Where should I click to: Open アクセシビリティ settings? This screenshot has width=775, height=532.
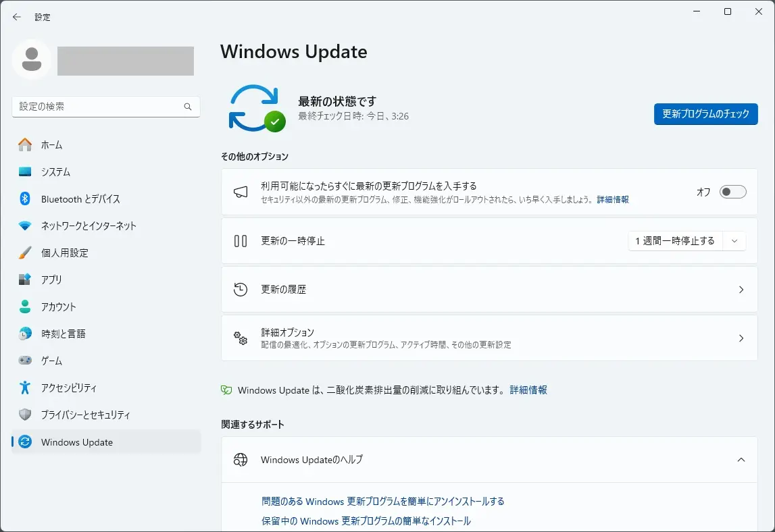coord(106,388)
